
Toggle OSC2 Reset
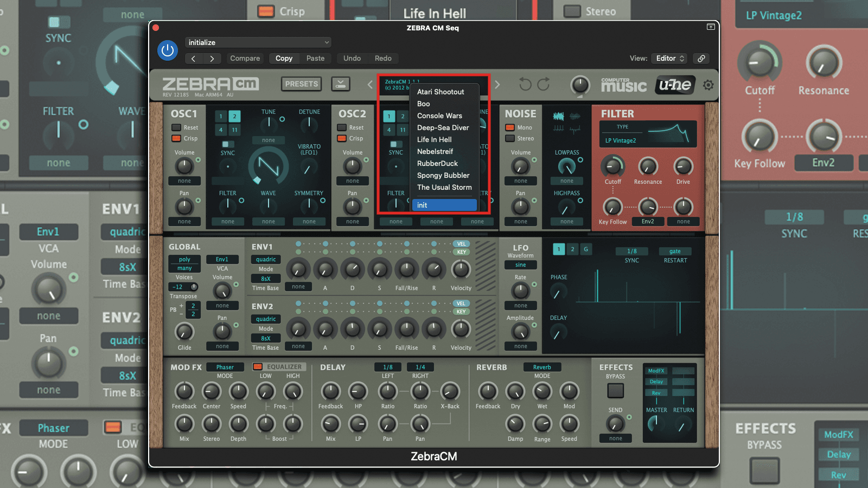342,127
